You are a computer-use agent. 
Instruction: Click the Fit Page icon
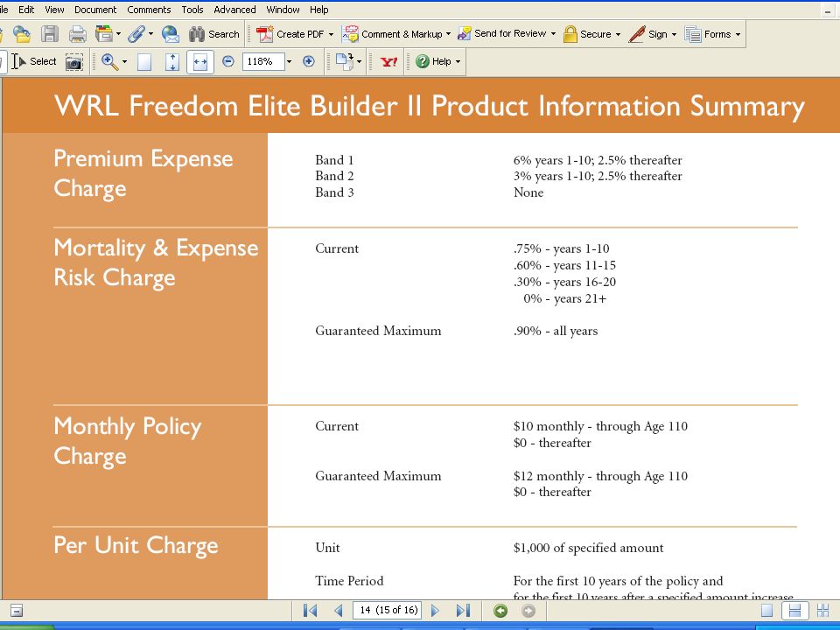point(172,61)
